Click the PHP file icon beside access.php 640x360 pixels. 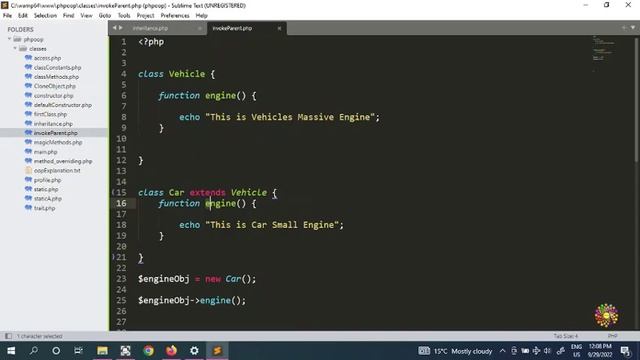tap(28, 58)
